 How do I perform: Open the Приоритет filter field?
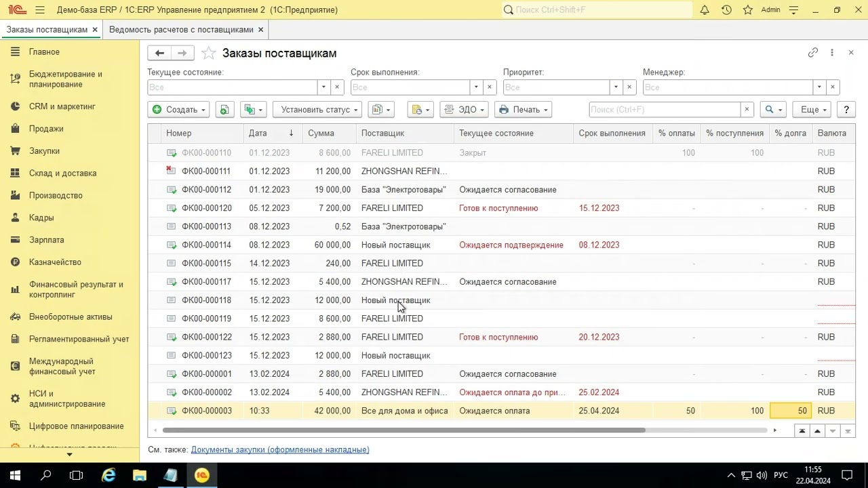556,87
